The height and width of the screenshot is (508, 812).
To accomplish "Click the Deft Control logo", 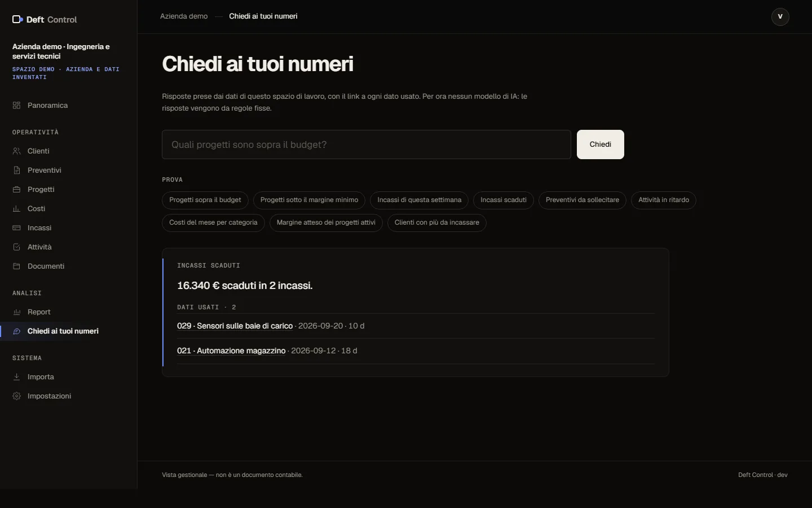I will [x=45, y=20].
